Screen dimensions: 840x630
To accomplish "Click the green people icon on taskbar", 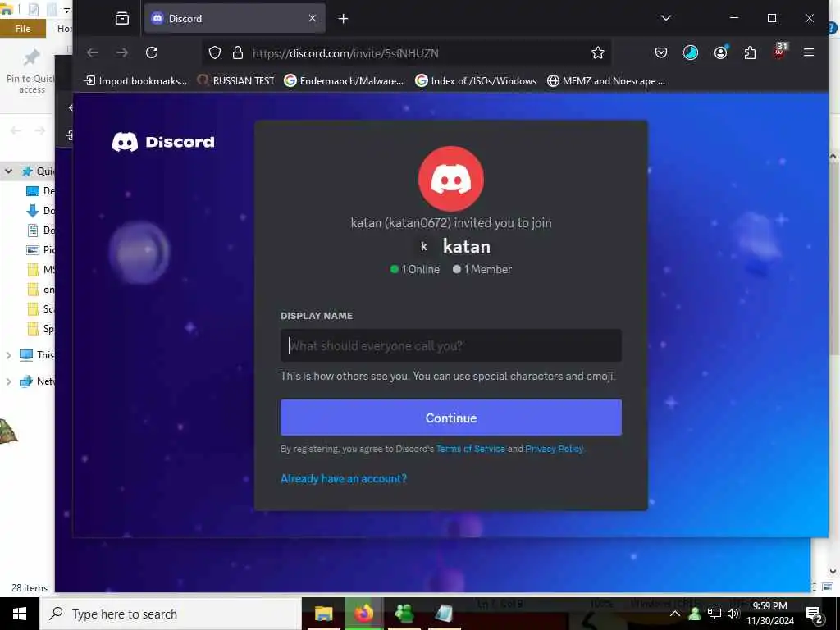I will pyautogui.click(x=404, y=614).
